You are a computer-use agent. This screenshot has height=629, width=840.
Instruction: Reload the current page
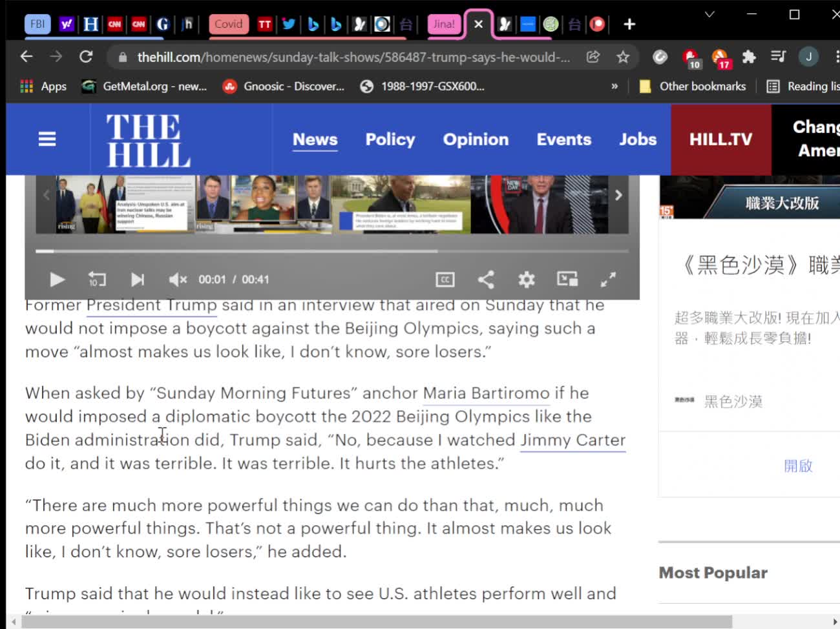click(86, 57)
